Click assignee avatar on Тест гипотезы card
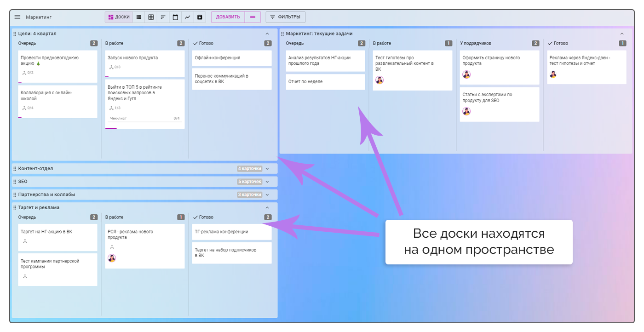Image resolution: width=644 pixels, height=332 pixels. point(379,80)
